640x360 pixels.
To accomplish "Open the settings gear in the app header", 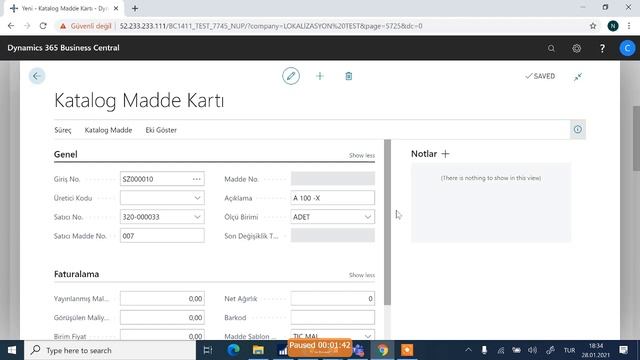I will point(576,48).
